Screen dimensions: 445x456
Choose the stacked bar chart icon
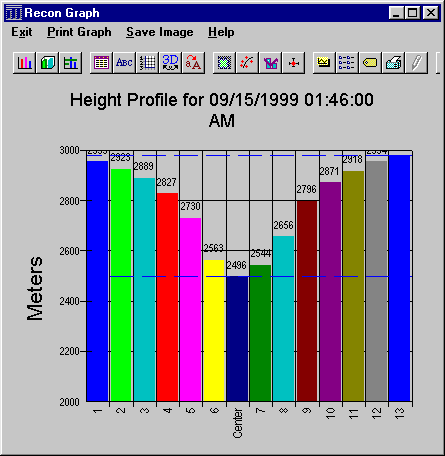click(x=71, y=63)
